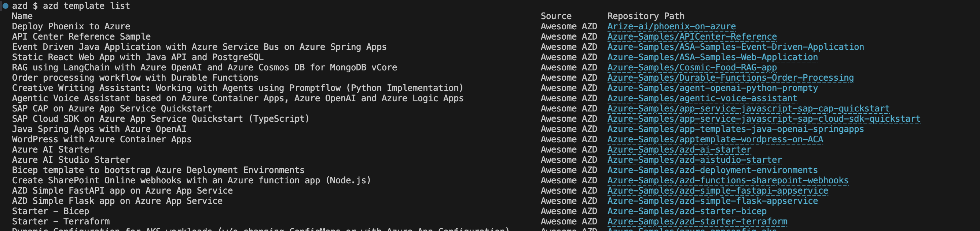
Task: Select 'Order processing workflow with Durable Functions'
Action: point(135,78)
